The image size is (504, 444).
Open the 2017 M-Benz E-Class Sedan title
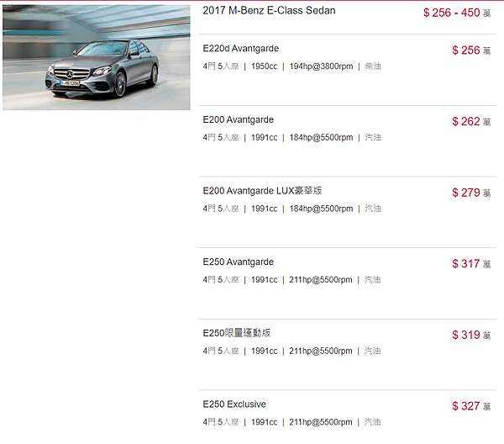[x=269, y=11]
